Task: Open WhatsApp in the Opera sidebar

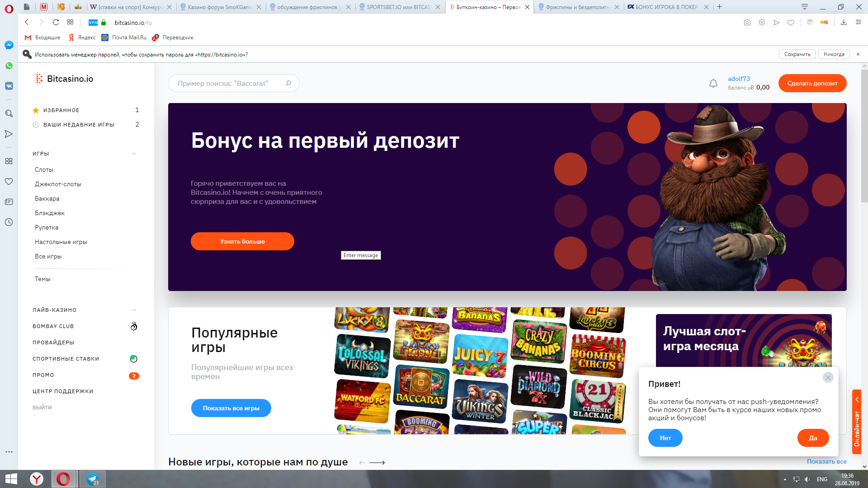Action: pyautogui.click(x=9, y=66)
